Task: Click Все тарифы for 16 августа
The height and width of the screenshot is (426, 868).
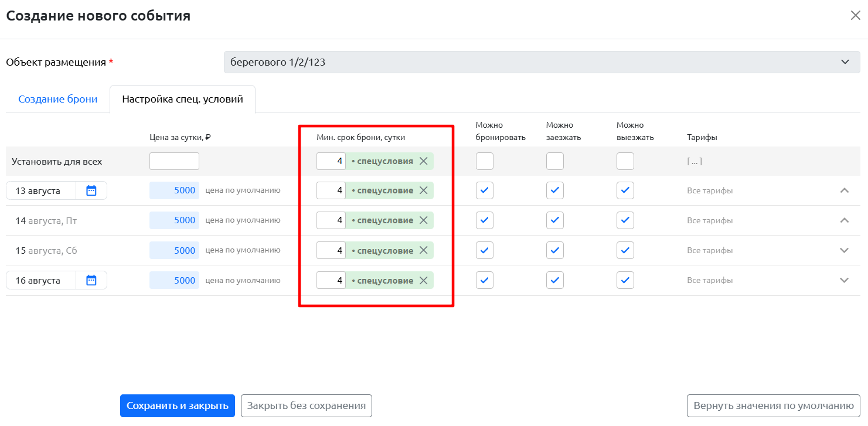Action: pyautogui.click(x=710, y=280)
